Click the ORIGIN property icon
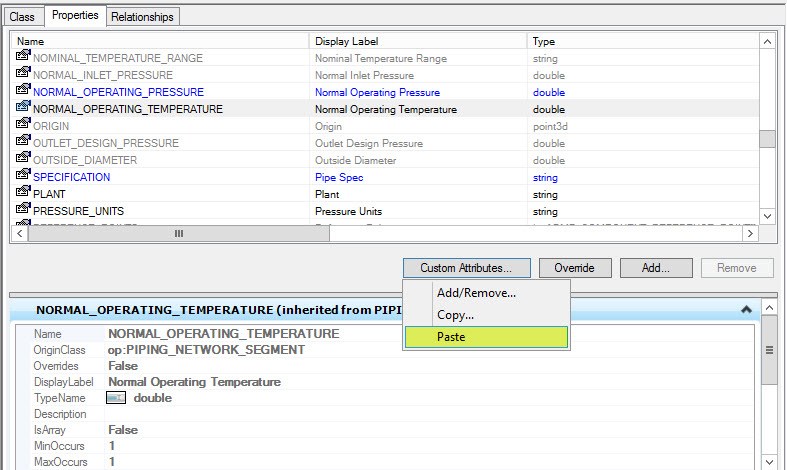 pyautogui.click(x=23, y=124)
